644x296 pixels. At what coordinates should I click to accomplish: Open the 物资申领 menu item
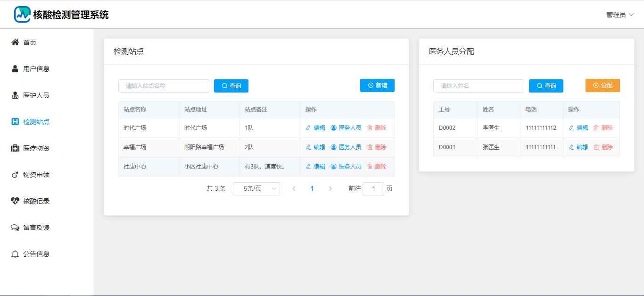tap(36, 175)
